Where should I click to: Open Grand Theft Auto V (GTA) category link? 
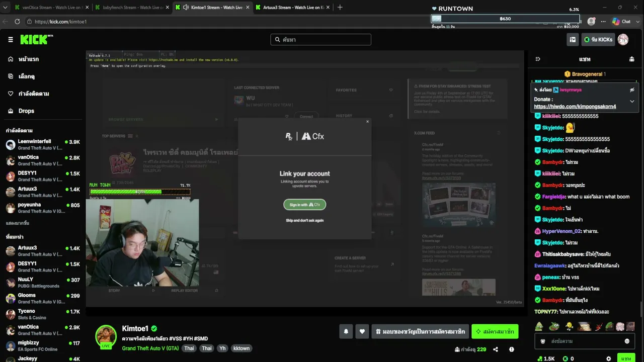150,348
